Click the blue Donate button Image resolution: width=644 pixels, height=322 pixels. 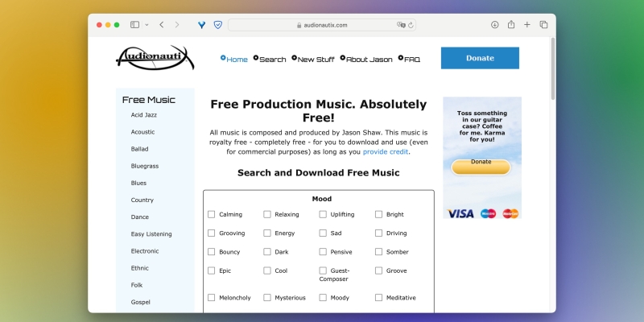(480, 58)
